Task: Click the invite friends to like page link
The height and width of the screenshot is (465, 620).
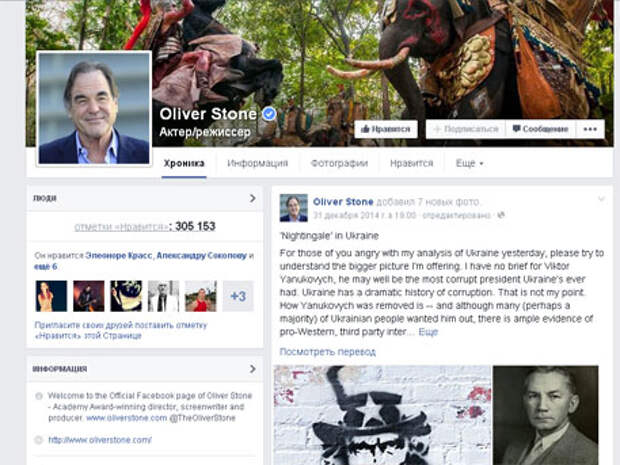Action: pos(121,331)
